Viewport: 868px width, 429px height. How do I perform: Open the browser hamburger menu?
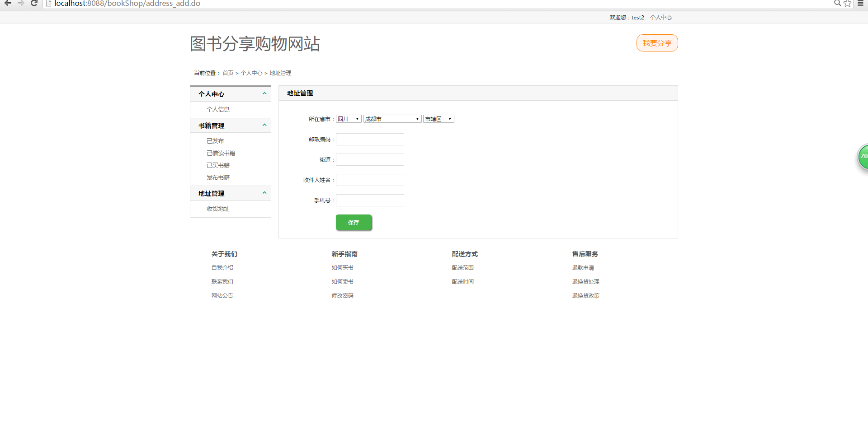[x=861, y=3]
